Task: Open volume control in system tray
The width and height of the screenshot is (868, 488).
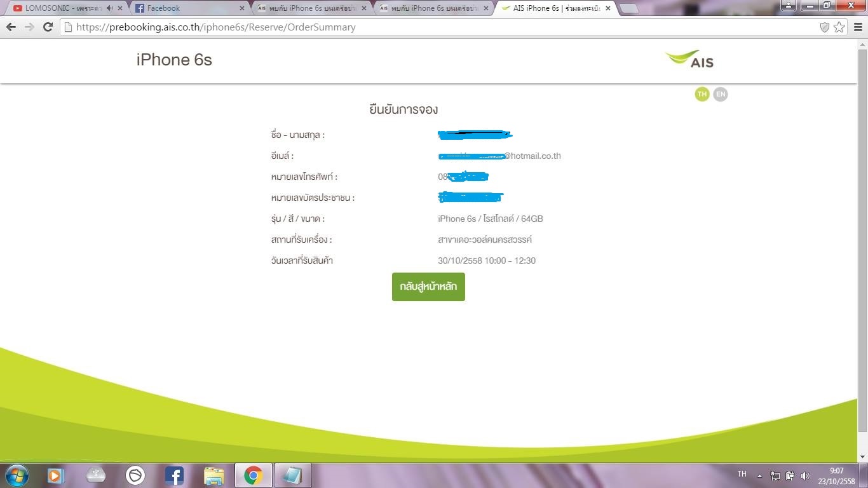Action: 806,475
